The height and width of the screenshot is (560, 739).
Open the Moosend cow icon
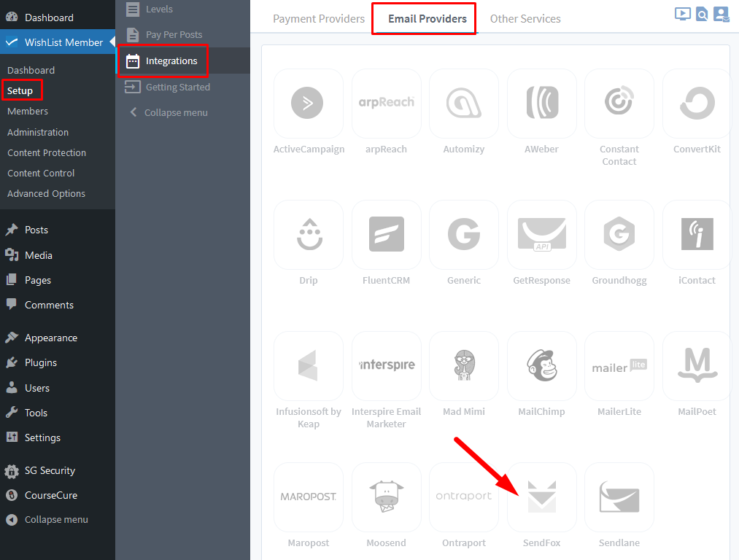coord(386,497)
